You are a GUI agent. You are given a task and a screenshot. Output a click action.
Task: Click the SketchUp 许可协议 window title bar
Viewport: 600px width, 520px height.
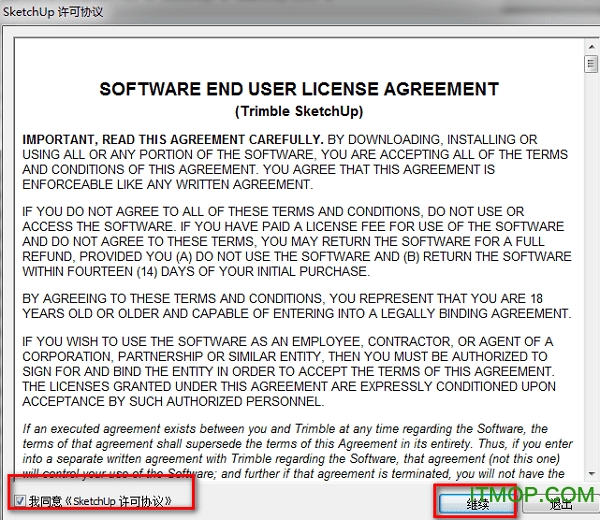200,12
